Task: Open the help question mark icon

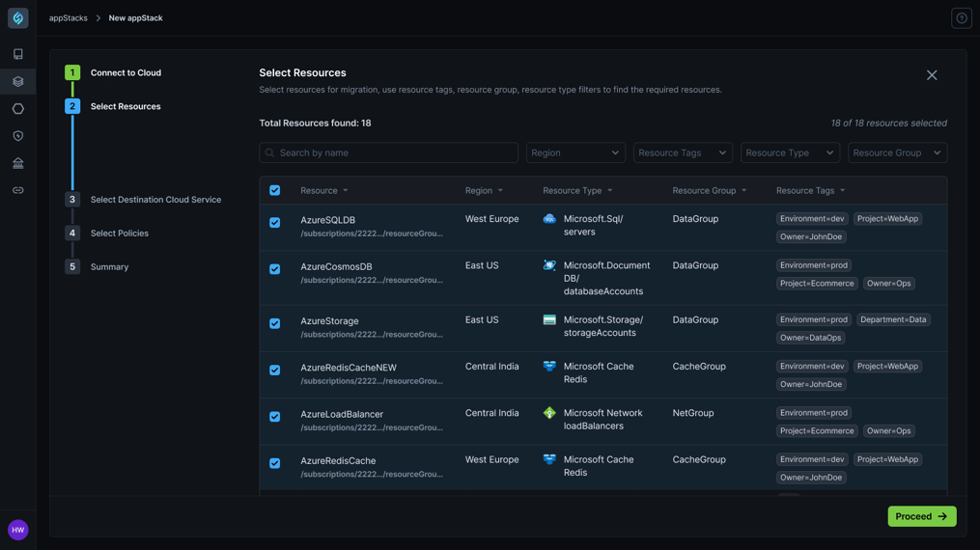Action: pos(962,18)
